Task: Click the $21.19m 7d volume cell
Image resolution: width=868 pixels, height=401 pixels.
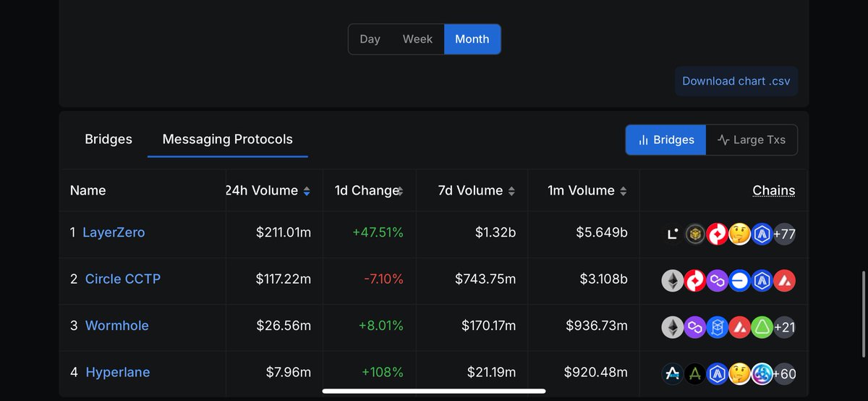Action: pyautogui.click(x=491, y=372)
